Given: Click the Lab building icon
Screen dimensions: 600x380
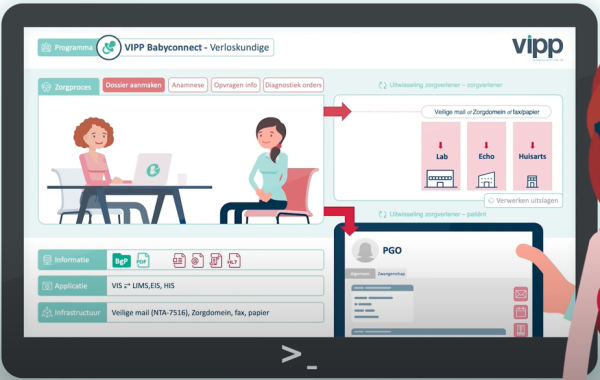Looking at the screenshot, I should pos(440,179).
